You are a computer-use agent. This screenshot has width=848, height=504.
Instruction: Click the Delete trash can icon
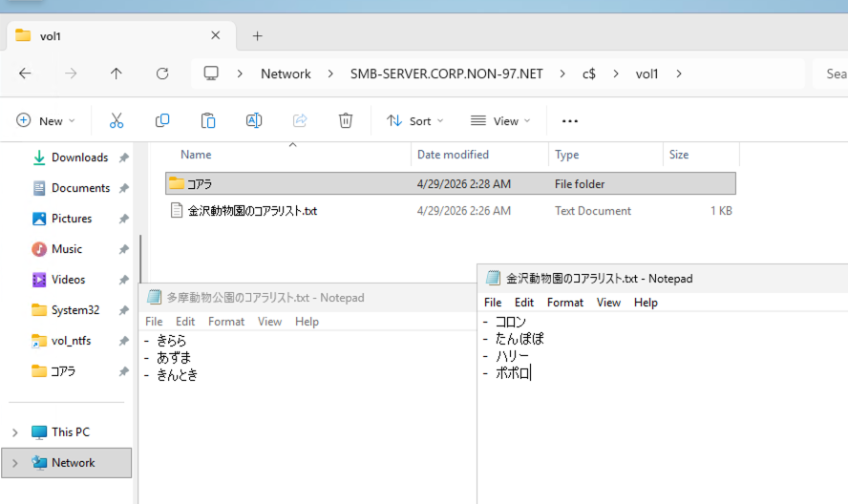pyautogui.click(x=346, y=120)
